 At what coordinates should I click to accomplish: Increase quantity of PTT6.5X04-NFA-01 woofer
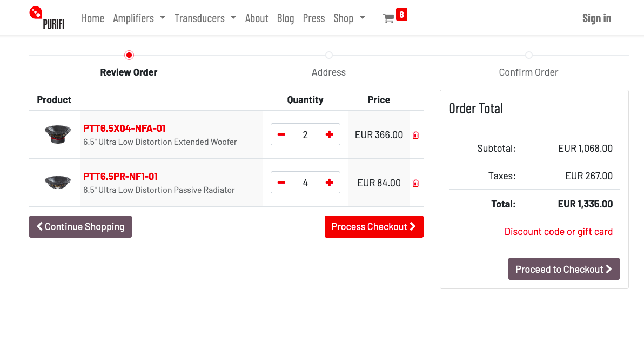pos(330,134)
